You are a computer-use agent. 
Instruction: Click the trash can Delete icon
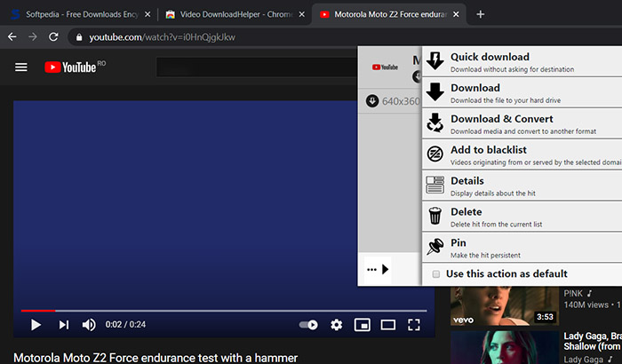[435, 216]
